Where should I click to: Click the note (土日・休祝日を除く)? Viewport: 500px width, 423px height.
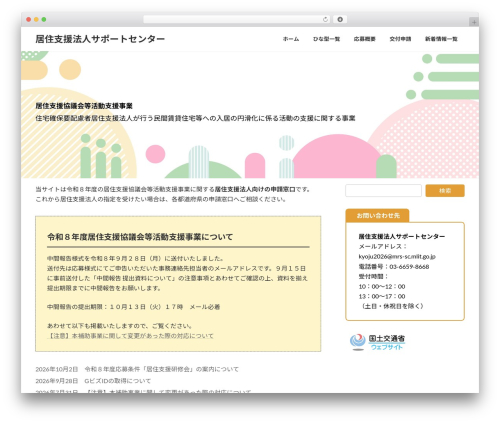pos(392,306)
